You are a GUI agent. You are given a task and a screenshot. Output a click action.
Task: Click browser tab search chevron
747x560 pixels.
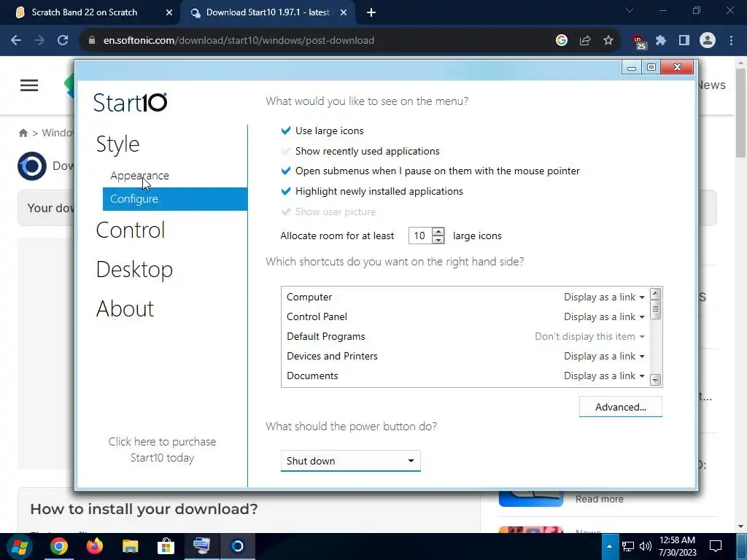pos(630,10)
